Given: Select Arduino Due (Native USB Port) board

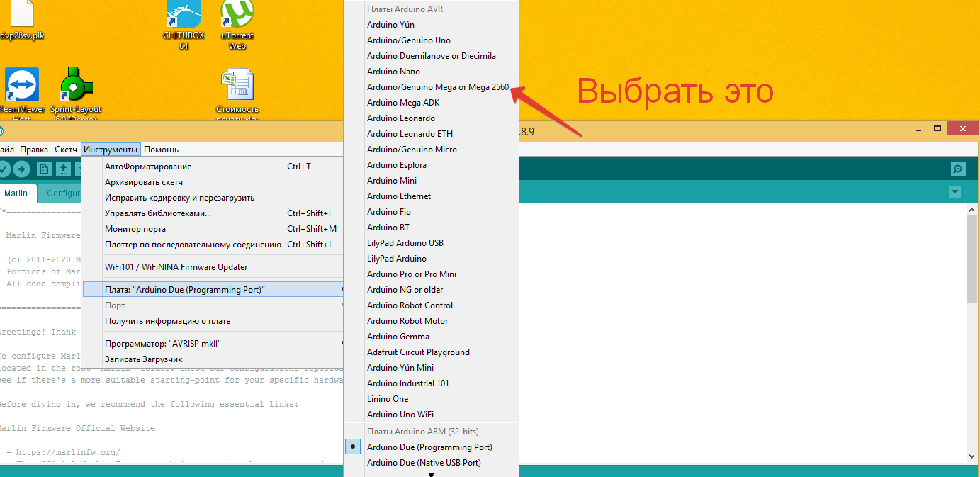Looking at the screenshot, I should [424, 463].
